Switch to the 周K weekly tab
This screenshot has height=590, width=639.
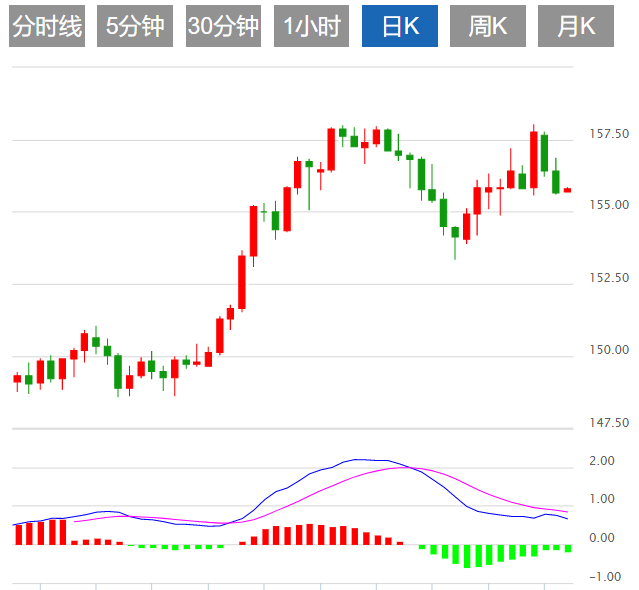tap(488, 26)
